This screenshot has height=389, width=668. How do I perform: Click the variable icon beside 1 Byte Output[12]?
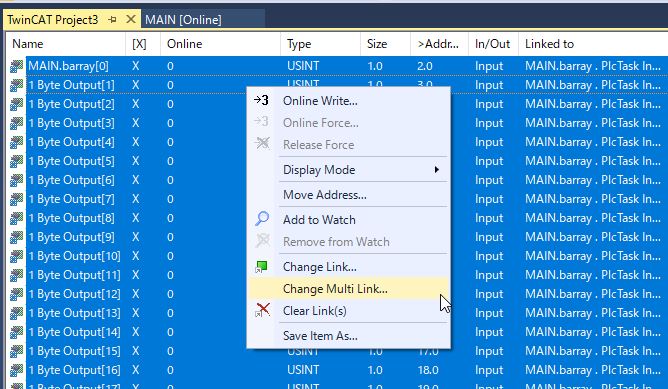[x=16, y=294]
